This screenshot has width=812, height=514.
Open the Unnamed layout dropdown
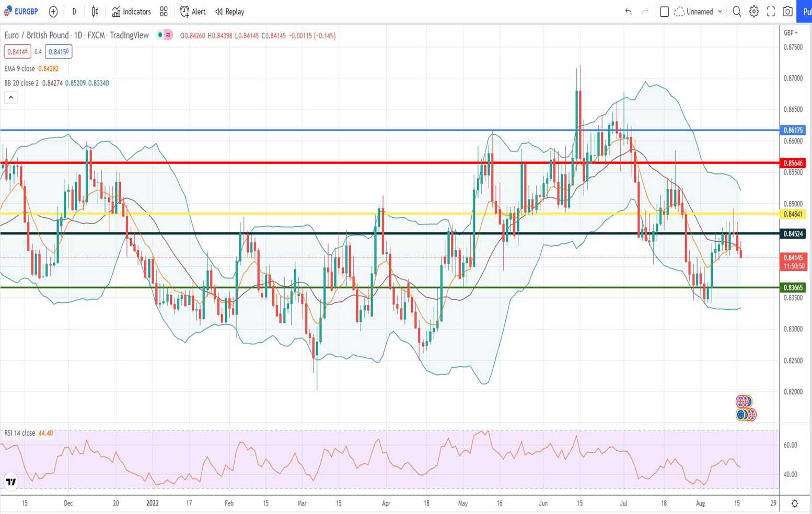click(x=699, y=11)
